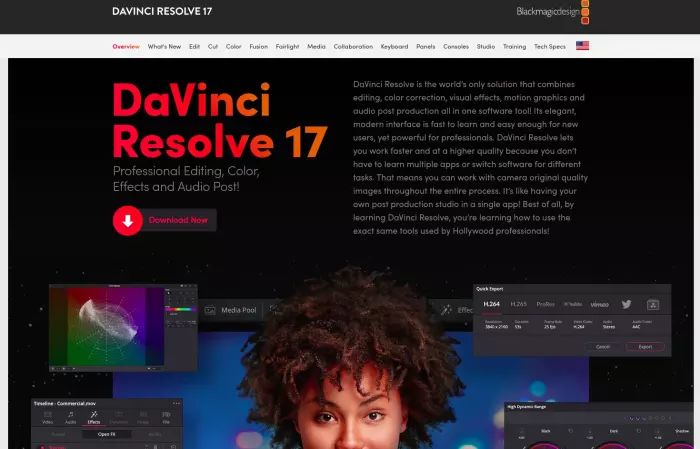Select the Twitter icon in Quick Export

click(x=626, y=304)
